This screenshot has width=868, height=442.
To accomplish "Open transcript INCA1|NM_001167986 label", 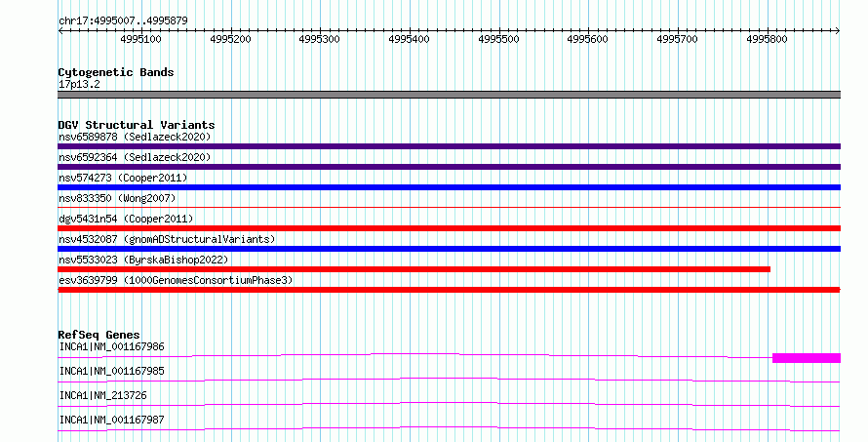I will pos(111,346).
